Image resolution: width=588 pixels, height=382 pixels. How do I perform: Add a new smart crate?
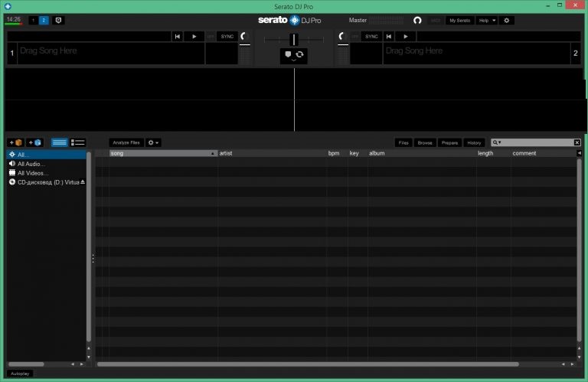click(x=35, y=142)
